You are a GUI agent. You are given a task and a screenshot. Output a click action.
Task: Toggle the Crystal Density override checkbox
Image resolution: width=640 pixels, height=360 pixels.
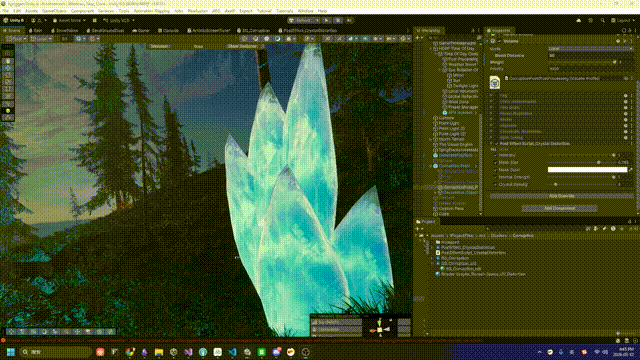pos(496,184)
